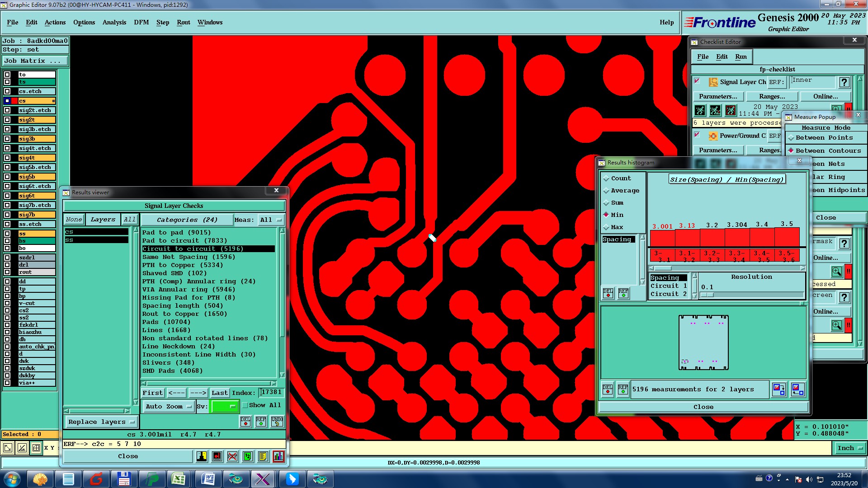This screenshot has width=868, height=488.
Task: Click the green numbered page icon
Action: [247, 456]
